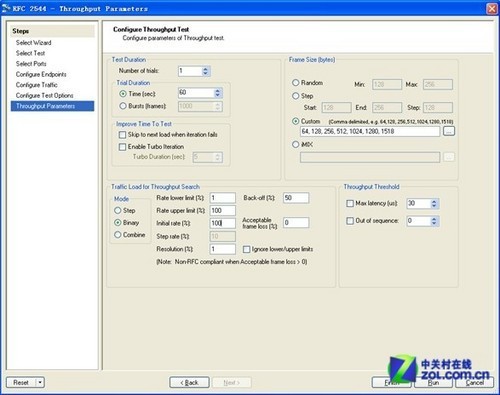Viewport: 500px width, 395px height.
Task: Select the Throughput Parameters step
Action: click(52, 106)
